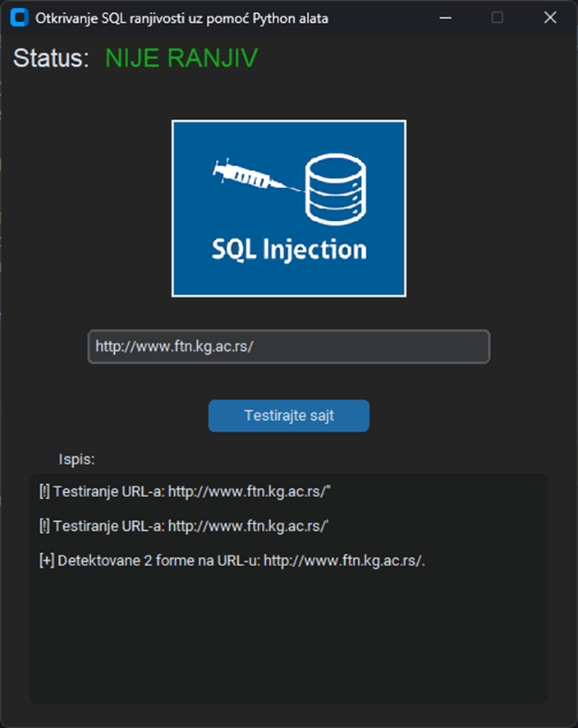The image size is (578, 728).
Task: Minimize the application window
Action: pos(445,16)
